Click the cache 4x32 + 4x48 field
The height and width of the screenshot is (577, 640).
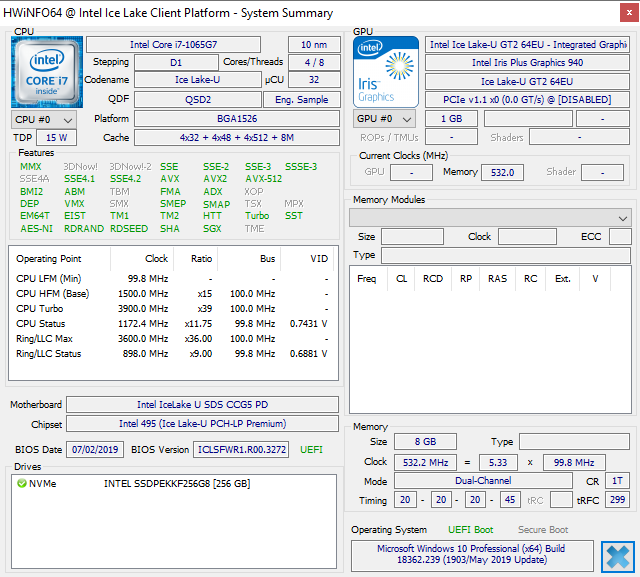click(x=237, y=138)
